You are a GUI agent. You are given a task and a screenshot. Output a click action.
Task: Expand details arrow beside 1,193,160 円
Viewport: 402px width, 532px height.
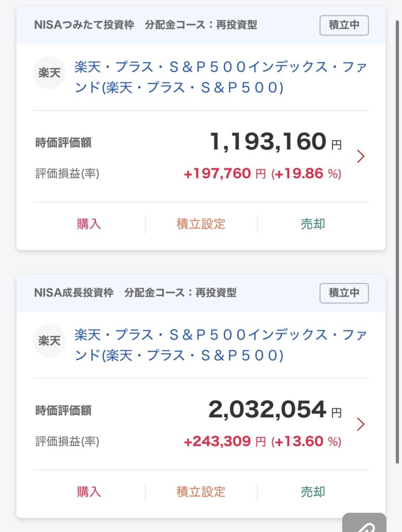[x=360, y=156]
